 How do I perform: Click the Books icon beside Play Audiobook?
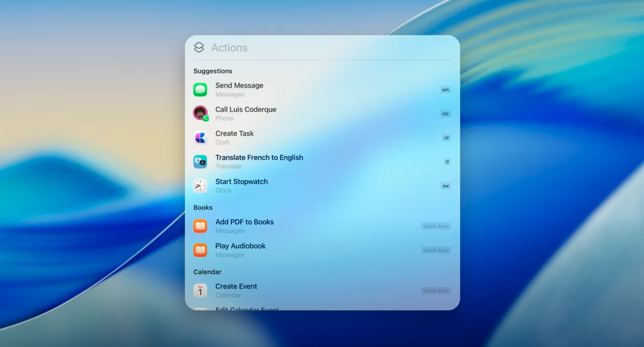coord(200,250)
